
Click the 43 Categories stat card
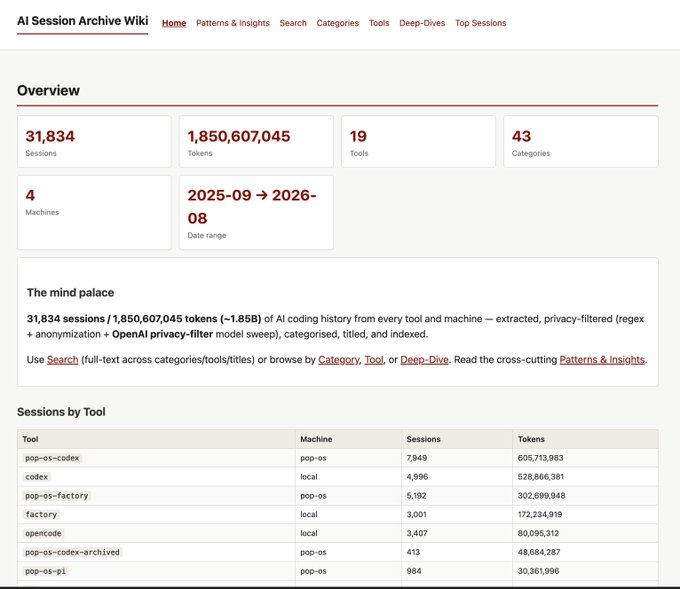pyautogui.click(x=581, y=141)
